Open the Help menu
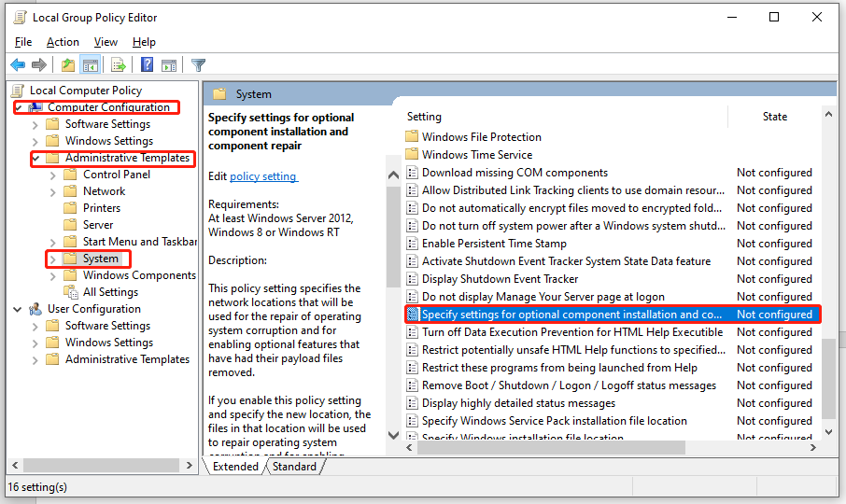 (144, 41)
